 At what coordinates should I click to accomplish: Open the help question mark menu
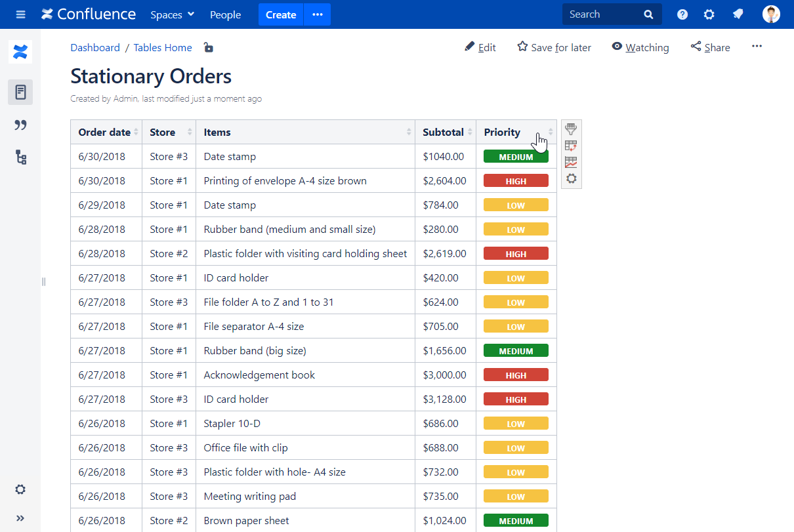[682, 13]
